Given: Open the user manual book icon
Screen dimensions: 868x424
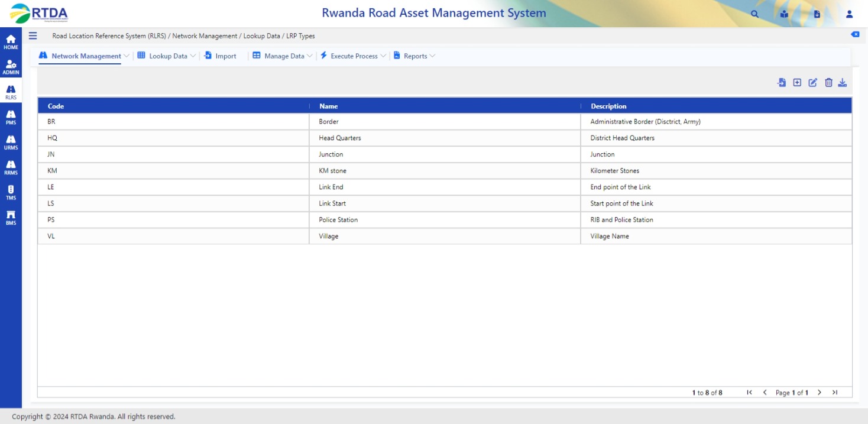Looking at the screenshot, I should point(784,14).
